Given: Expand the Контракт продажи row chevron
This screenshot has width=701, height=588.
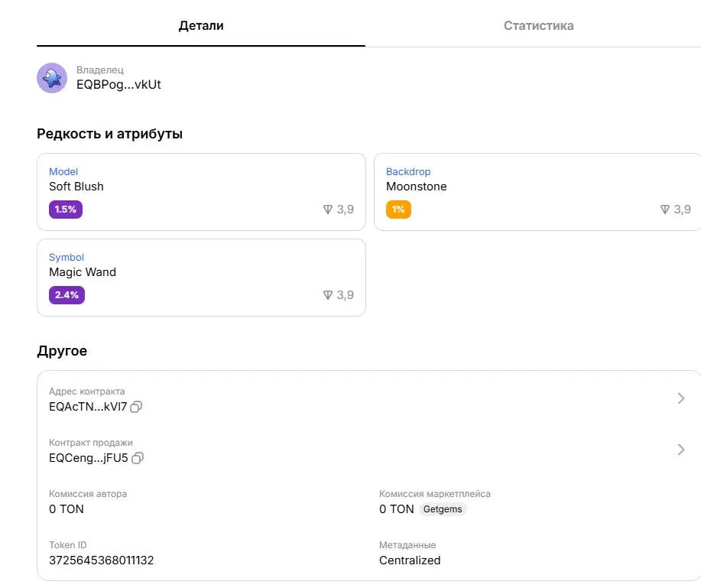Looking at the screenshot, I should click(x=681, y=450).
